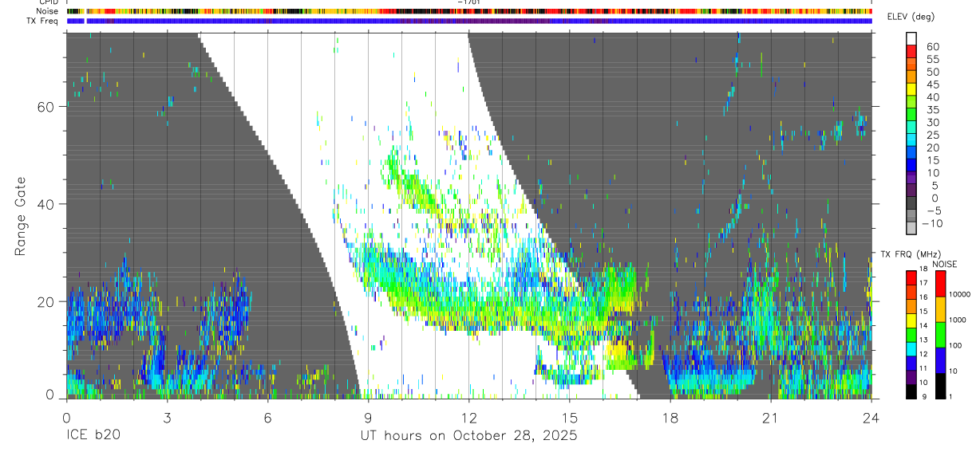Click the Range Gate tick label '20'
Screen dimensions: 980x452
[46, 301]
